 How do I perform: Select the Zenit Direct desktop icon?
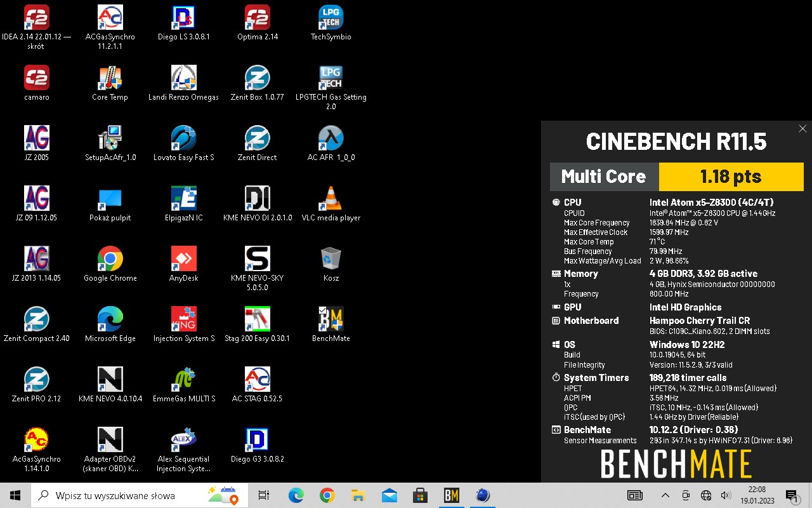pyautogui.click(x=257, y=138)
